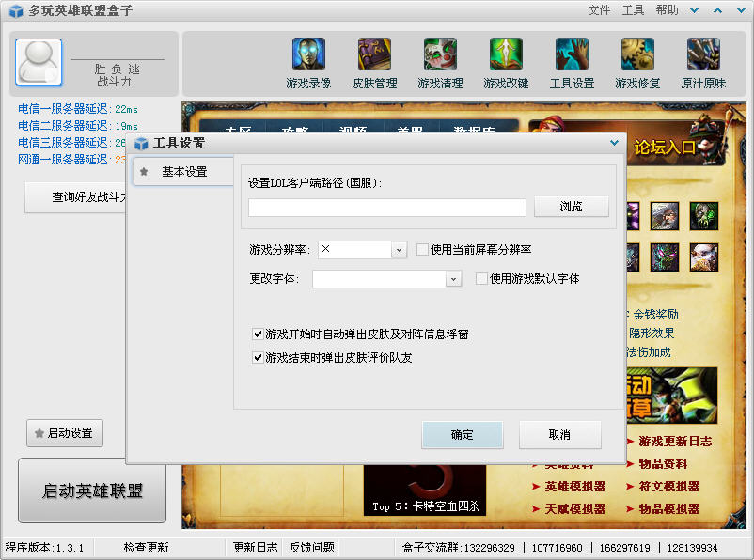
Task: Click the first down chevron in title bar
Action: pos(694,10)
